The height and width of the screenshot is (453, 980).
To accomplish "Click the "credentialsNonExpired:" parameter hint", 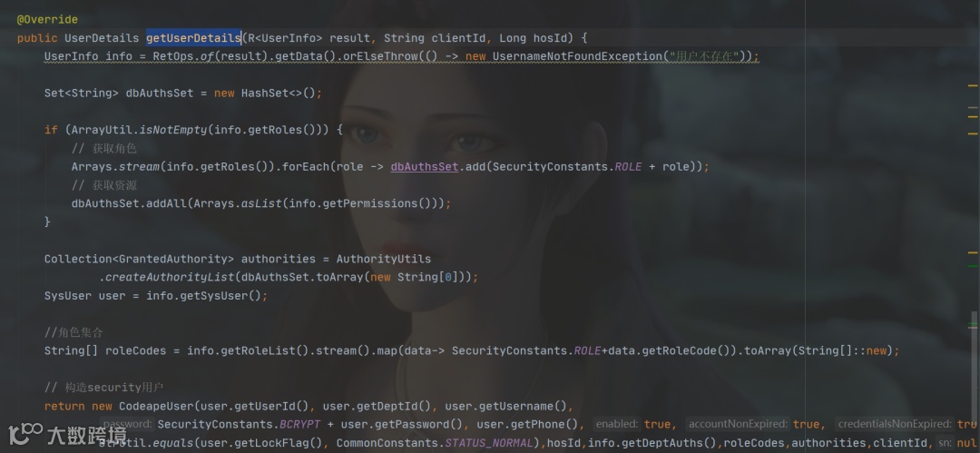I will (895, 424).
